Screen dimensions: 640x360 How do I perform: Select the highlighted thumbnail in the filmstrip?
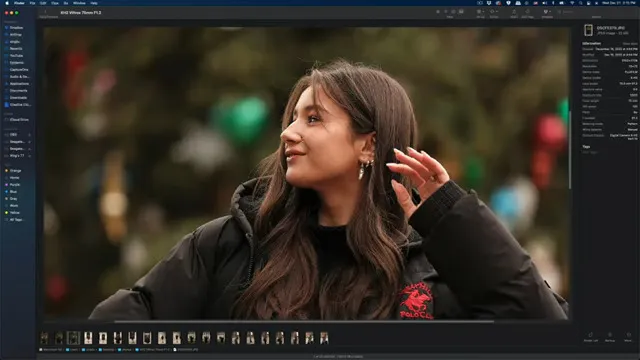click(73, 338)
